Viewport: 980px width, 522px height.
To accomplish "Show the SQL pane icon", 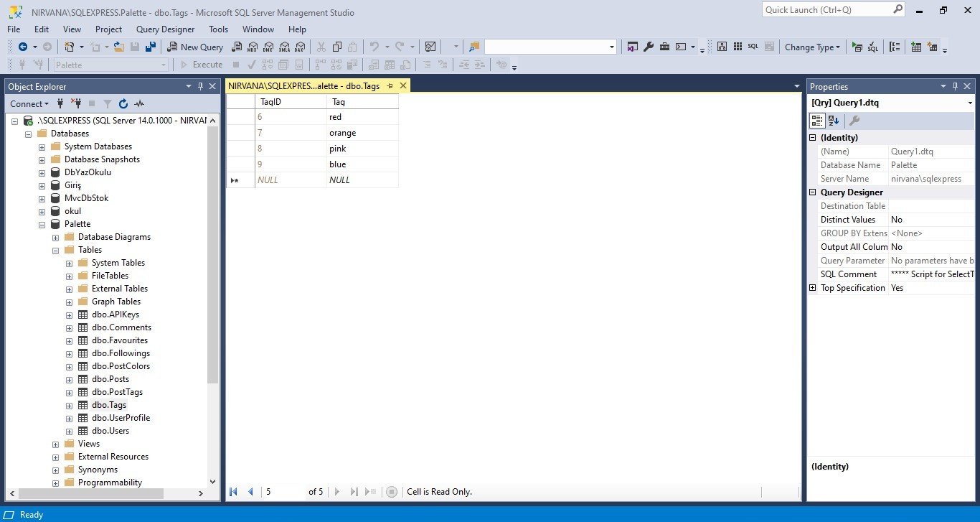I will (x=753, y=47).
